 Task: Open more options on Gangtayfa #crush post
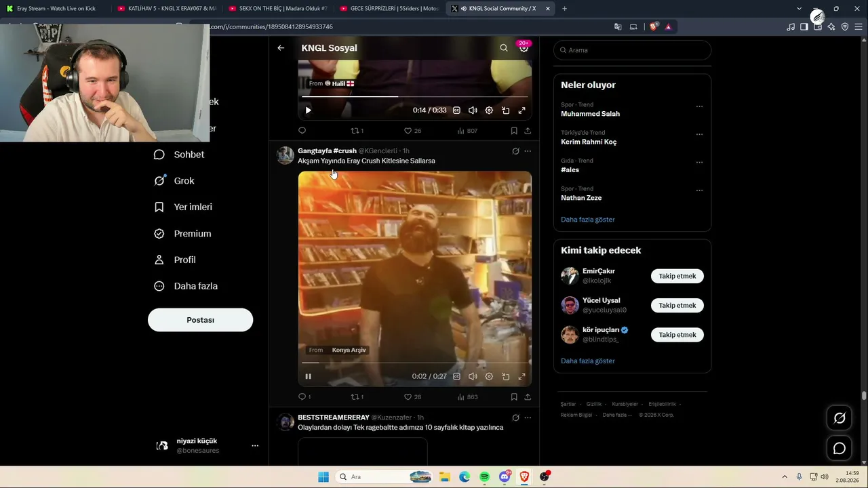point(528,151)
